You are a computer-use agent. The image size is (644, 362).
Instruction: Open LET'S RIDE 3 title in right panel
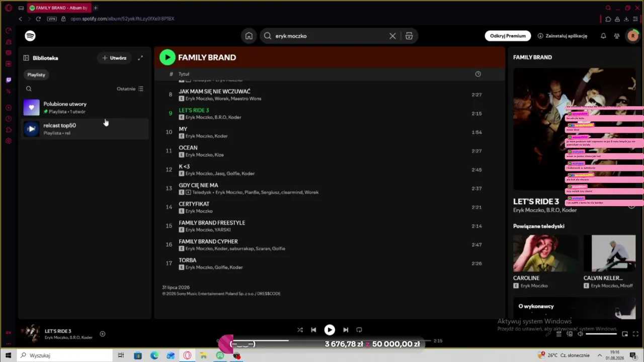536,202
